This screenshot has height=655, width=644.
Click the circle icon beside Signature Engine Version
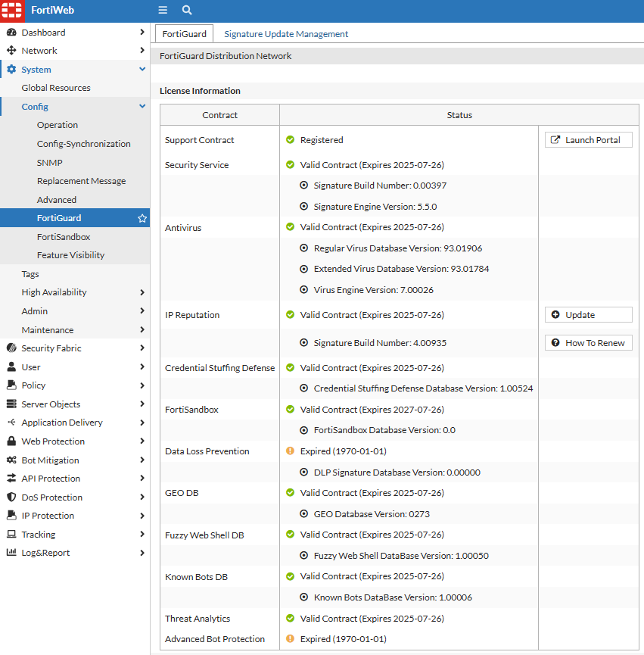coord(304,206)
